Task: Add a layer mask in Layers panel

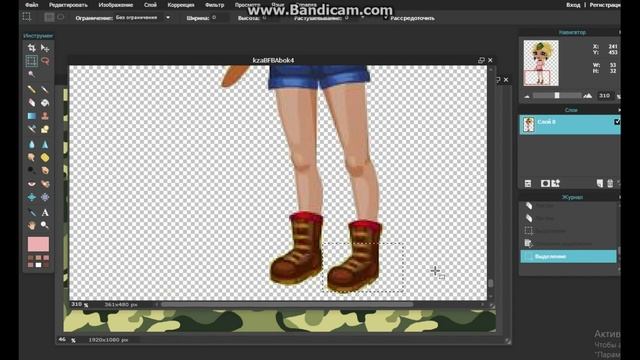Action: point(545,184)
